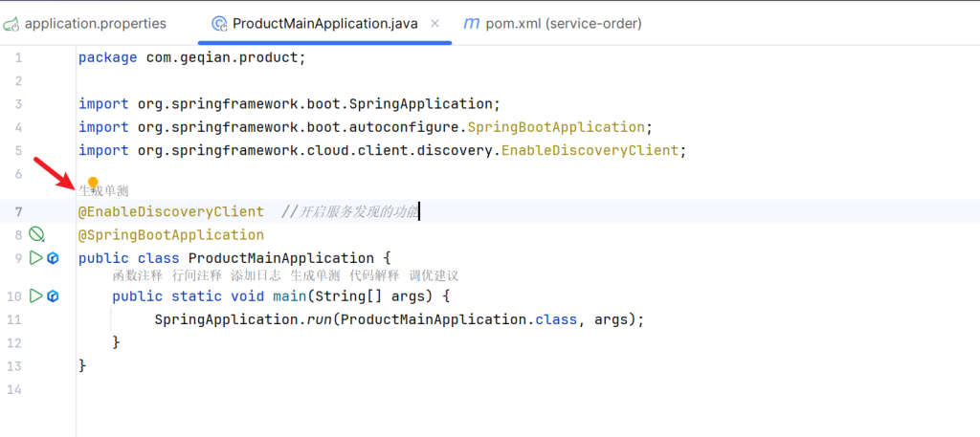Close the ProductMainApplication.java tab
Viewport: 980px width, 437px height.
(x=435, y=23)
